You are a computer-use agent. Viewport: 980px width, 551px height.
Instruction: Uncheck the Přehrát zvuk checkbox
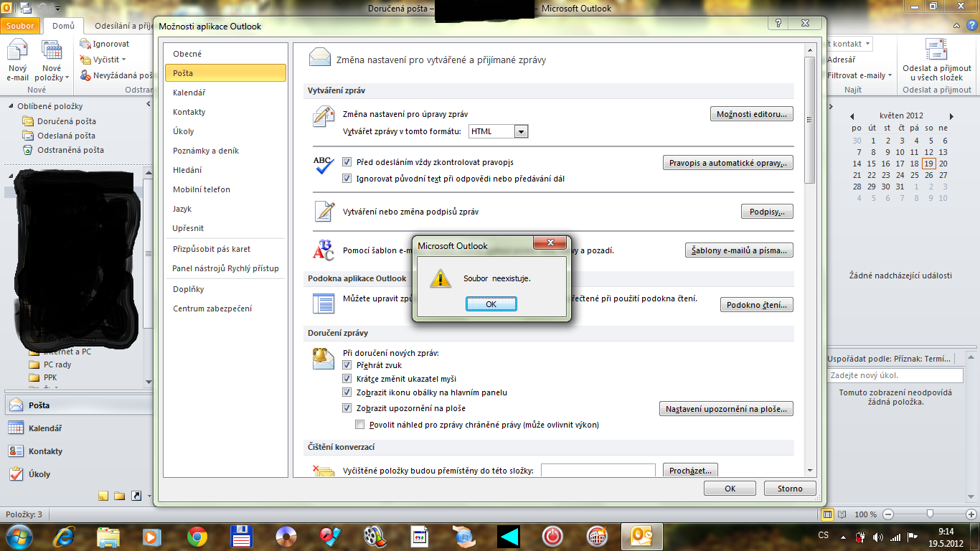(x=347, y=365)
